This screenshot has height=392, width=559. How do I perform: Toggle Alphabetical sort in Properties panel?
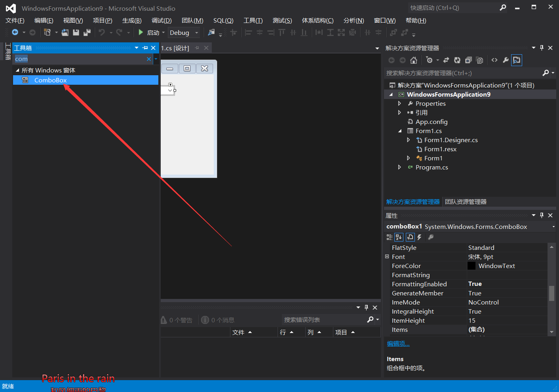tap(399, 237)
